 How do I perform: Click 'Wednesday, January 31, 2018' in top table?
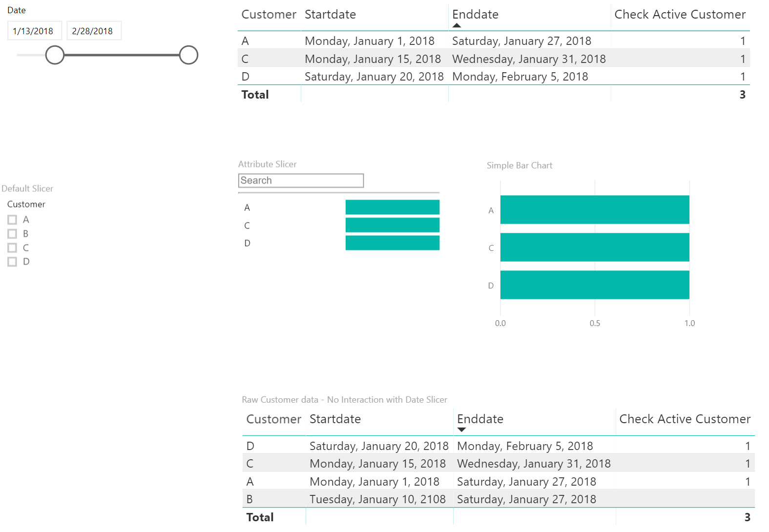click(529, 59)
